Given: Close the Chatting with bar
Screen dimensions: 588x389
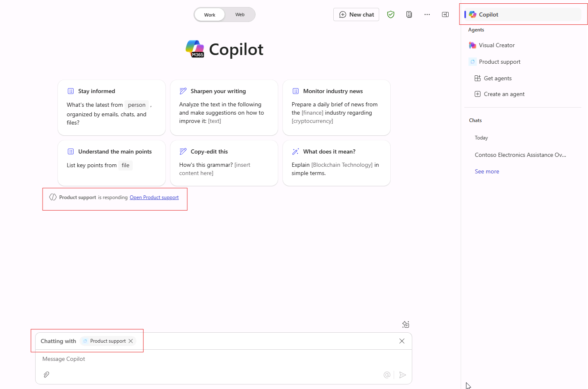Looking at the screenshot, I should (402, 341).
